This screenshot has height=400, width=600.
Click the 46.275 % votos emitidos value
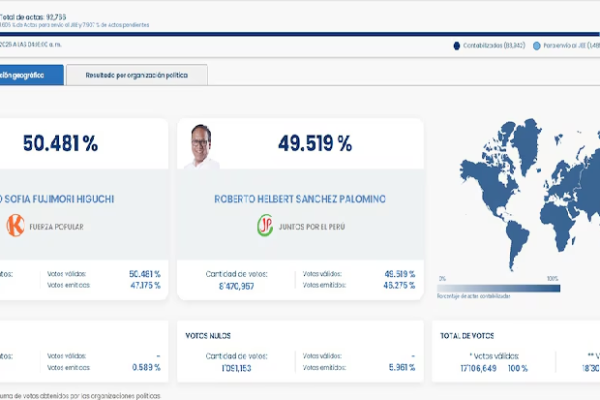[399, 286]
